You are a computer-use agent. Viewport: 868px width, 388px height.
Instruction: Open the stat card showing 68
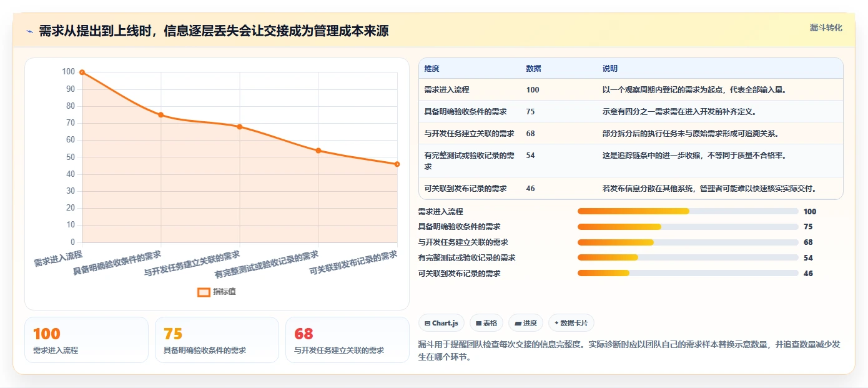tap(347, 340)
